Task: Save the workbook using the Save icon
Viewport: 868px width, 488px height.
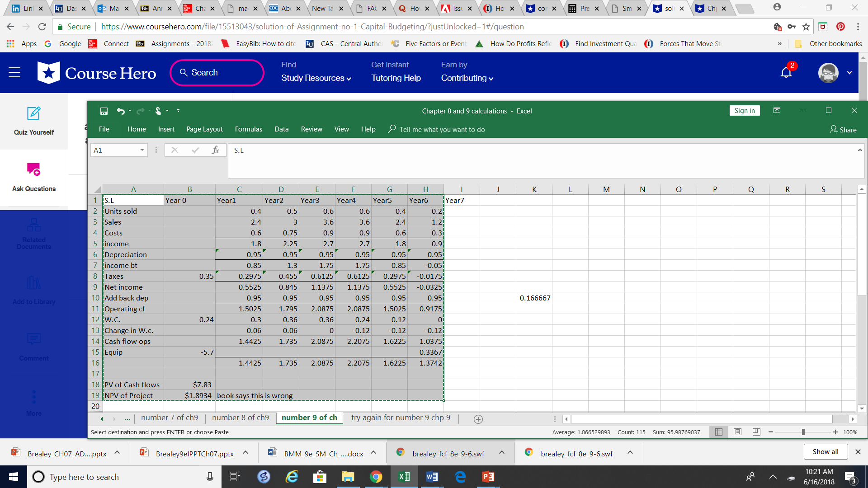Action: pyautogui.click(x=104, y=111)
